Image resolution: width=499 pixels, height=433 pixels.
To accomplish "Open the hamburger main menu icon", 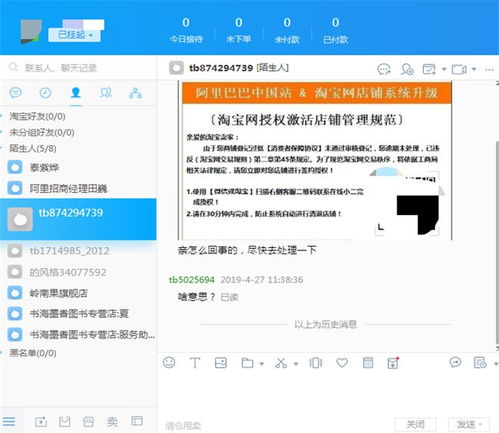I will pos(9,421).
